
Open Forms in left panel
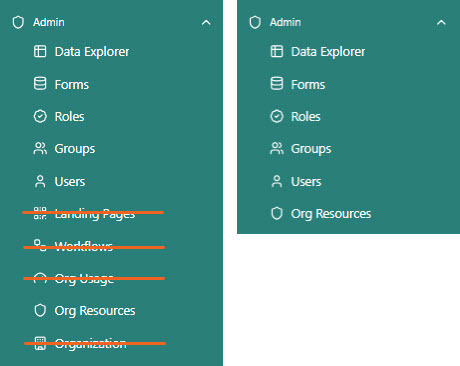coord(72,84)
